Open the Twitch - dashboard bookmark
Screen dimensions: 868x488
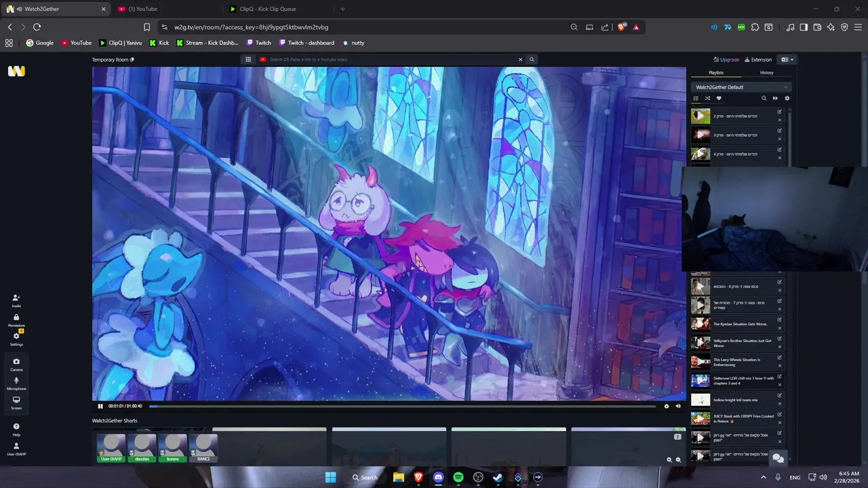click(x=307, y=43)
